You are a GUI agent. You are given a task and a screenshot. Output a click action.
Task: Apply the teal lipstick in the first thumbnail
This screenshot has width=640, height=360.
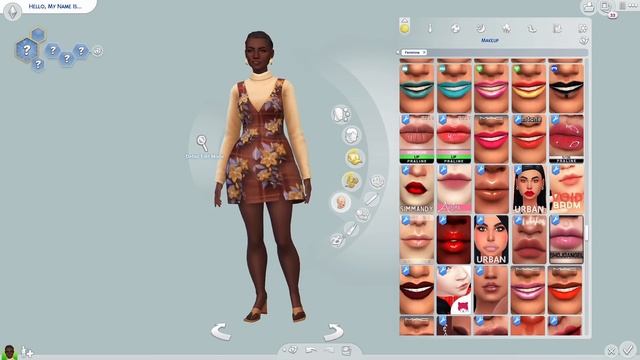coord(417,88)
